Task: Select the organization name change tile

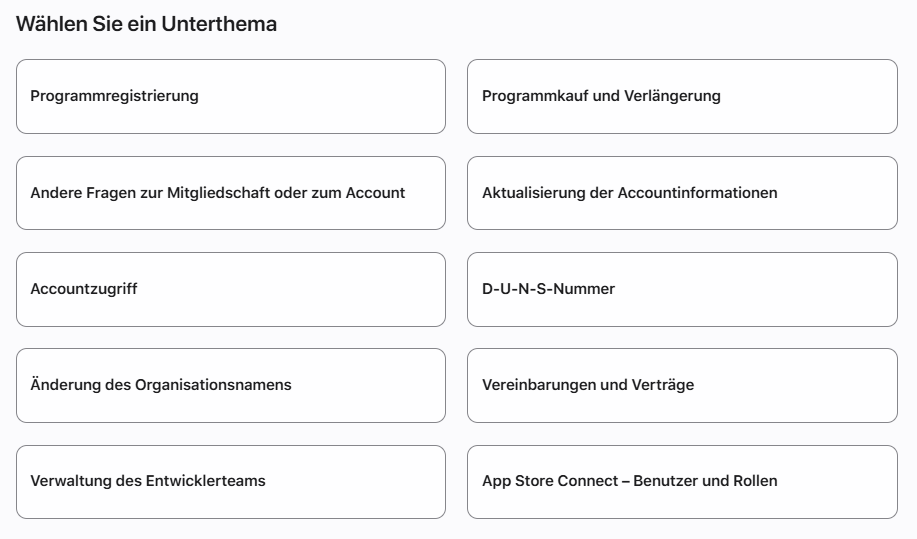Action: (231, 385)
